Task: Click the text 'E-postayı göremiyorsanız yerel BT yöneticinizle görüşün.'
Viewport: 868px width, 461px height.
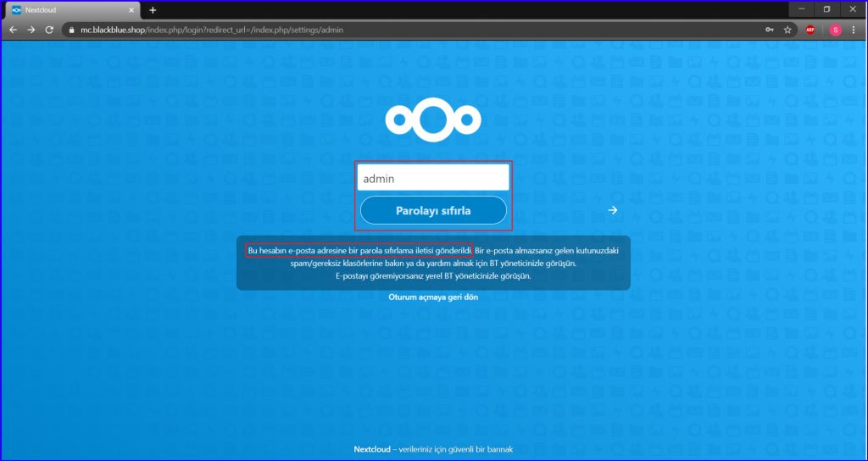Action: tap(433, 275)
